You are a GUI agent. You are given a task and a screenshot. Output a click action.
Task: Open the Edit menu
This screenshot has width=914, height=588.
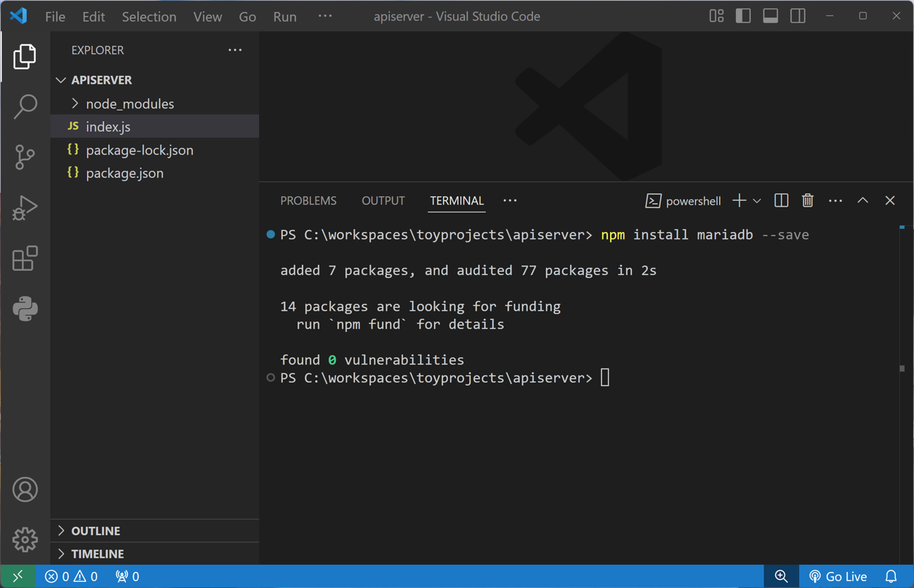pyautogui.click(x=94, y=16)
